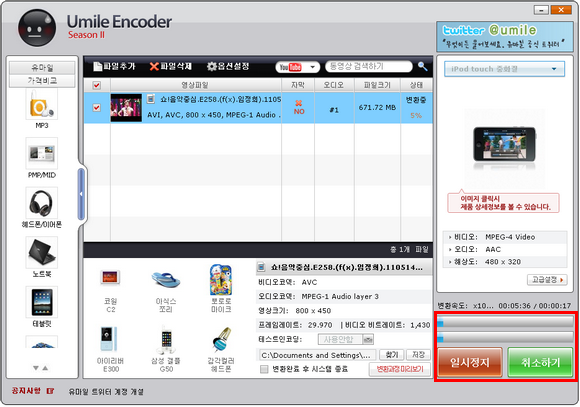Click the 일시정지 pause button
The width and height of the screenshot is (580, 407).
coord(470,362)
